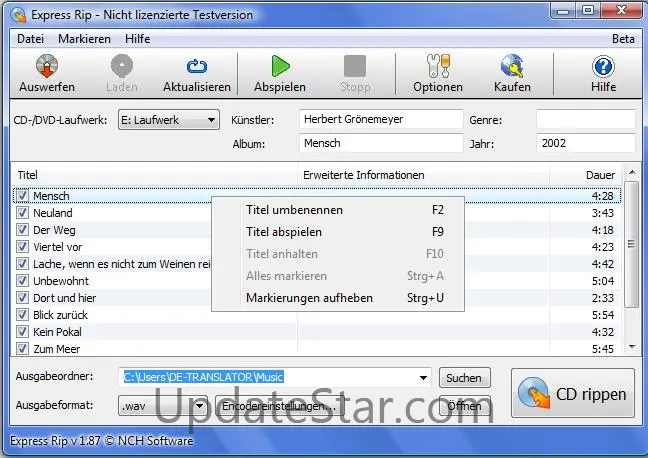Click the empty Genre field
Image resolution: width=648 pixels, height=458 pixels.
(x=586, y=119)
